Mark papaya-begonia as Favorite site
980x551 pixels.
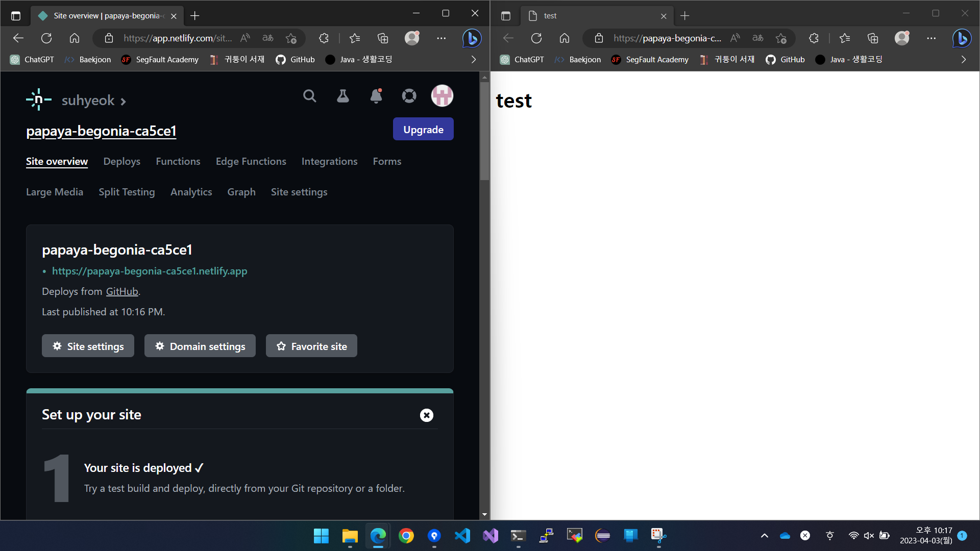click(311, 346)
